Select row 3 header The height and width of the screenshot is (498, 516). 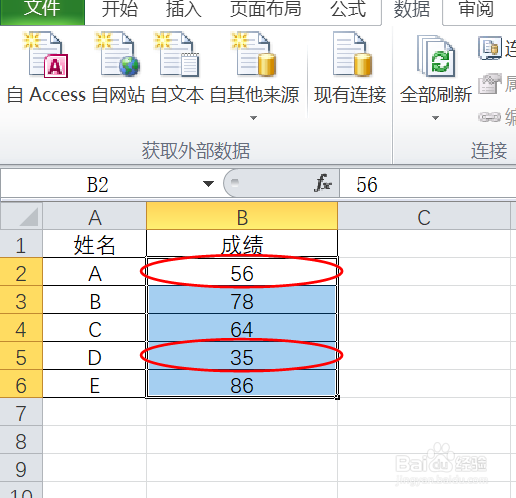pos(21,301)
